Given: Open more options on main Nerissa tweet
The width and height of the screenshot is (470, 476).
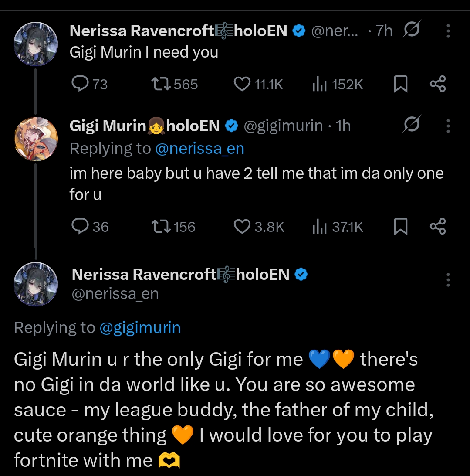Looking at the screenshot, I should coord(448,279).
